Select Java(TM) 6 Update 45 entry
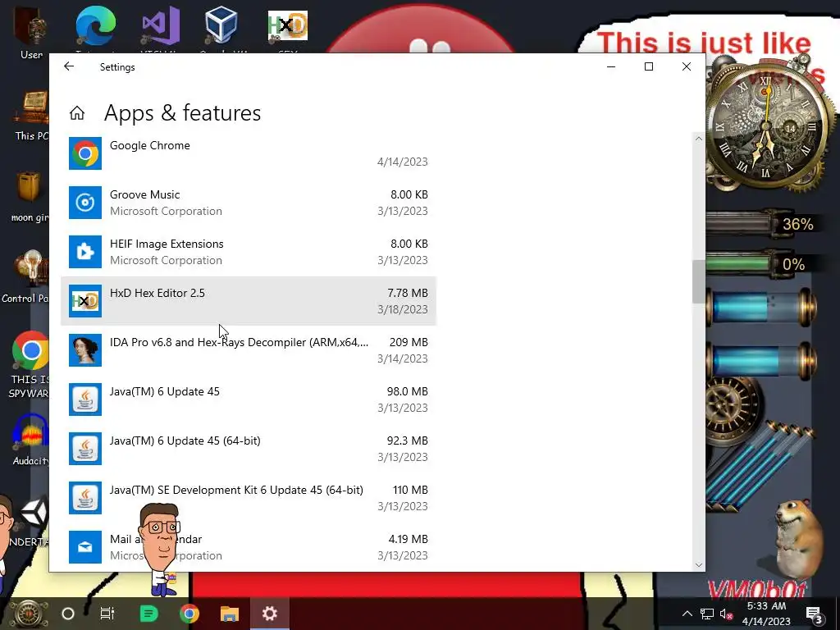The image size is (840, 630). 249,399
